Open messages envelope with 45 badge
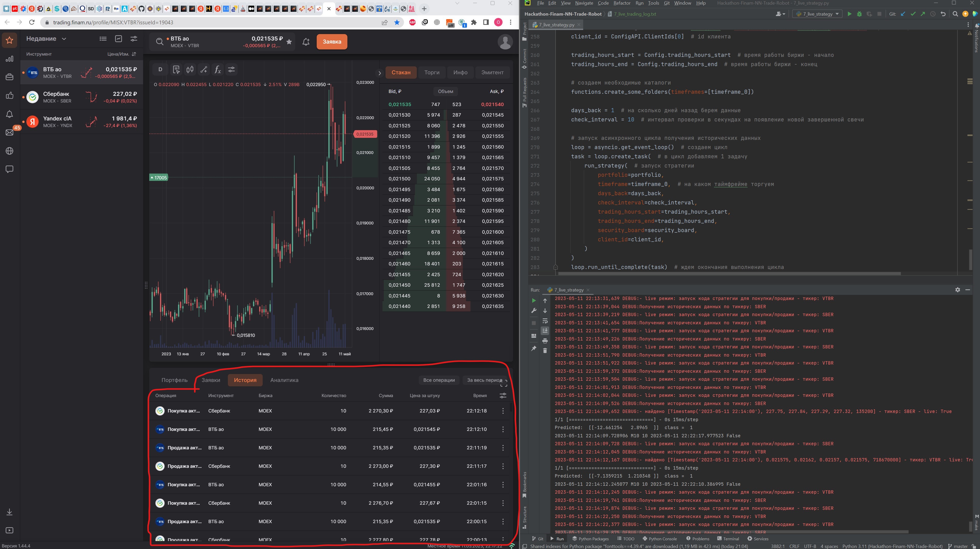The width and height of the screenshot is (980, 549). point(9,132)
